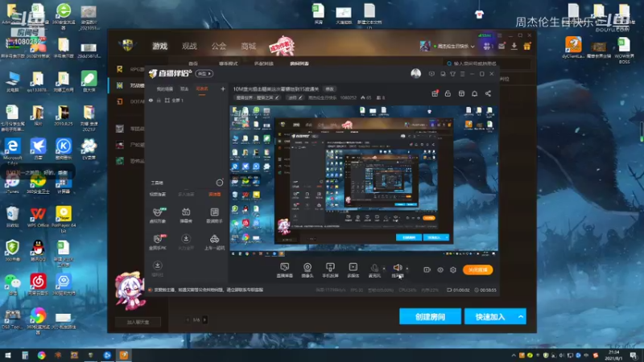Image resolution: width=644 pixels, height=362 pixels.
Task: Expand the toolbox more circle button
Action: (220, 183)
